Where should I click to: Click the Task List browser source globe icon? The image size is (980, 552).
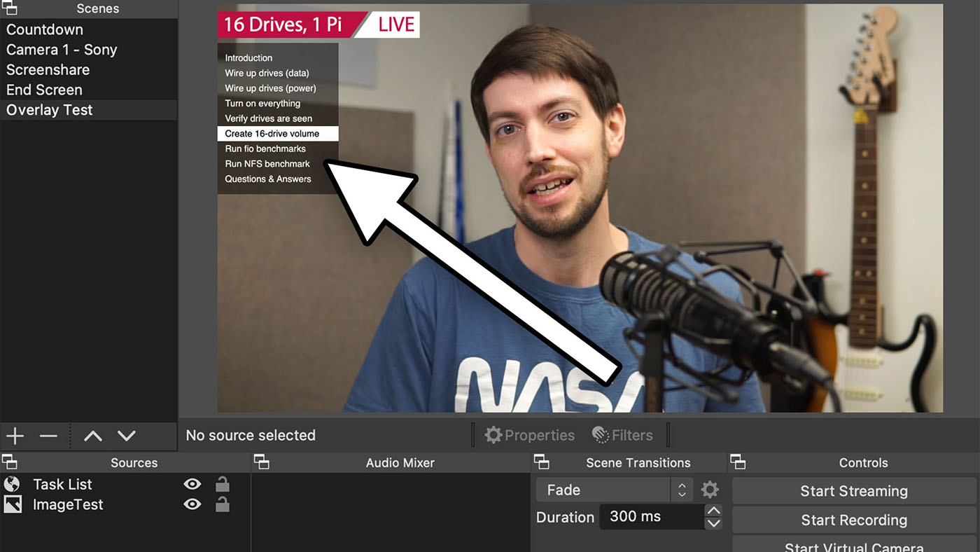click(x=12, y=484)
